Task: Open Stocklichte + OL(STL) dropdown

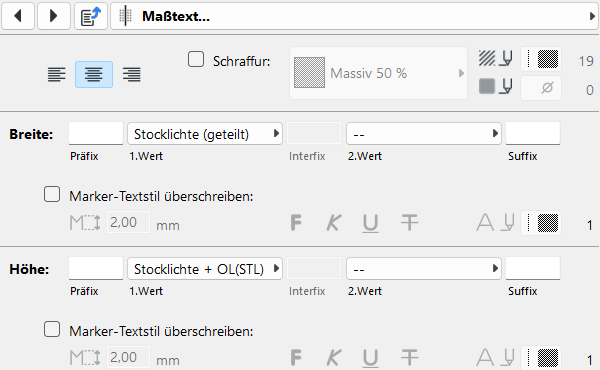Action: tap(205, 269)
